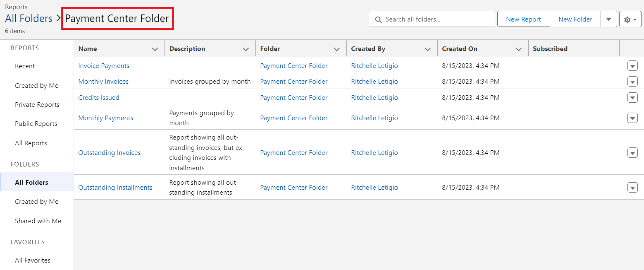Image resolution: width=644 pixels, height=270 pixels.
Task: Select Recent in the Reports sidebar
Action: 25,66
